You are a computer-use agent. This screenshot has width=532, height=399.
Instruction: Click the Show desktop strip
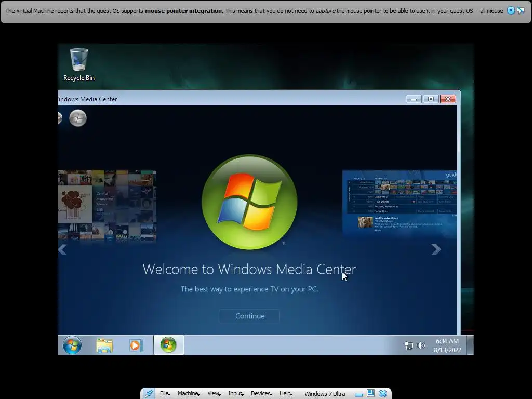(x=470, y=345)
